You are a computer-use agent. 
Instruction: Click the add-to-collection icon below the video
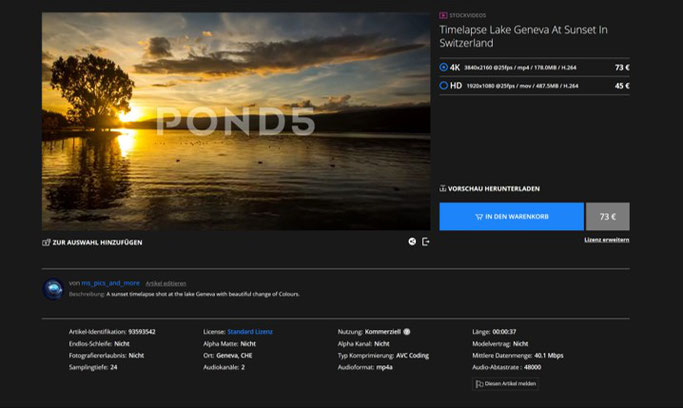point(46,243)
